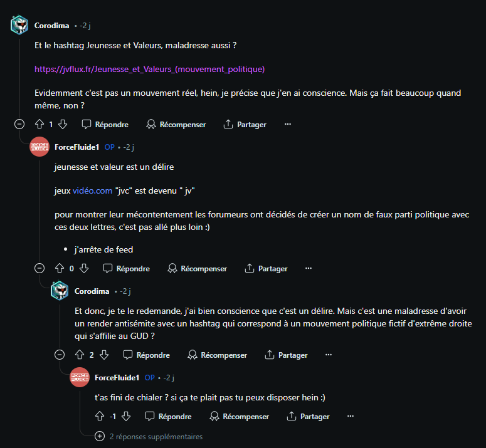Open the vidéo.com link in reply
The width and height of the screenshot is (486, 448).
click(92, 190)
